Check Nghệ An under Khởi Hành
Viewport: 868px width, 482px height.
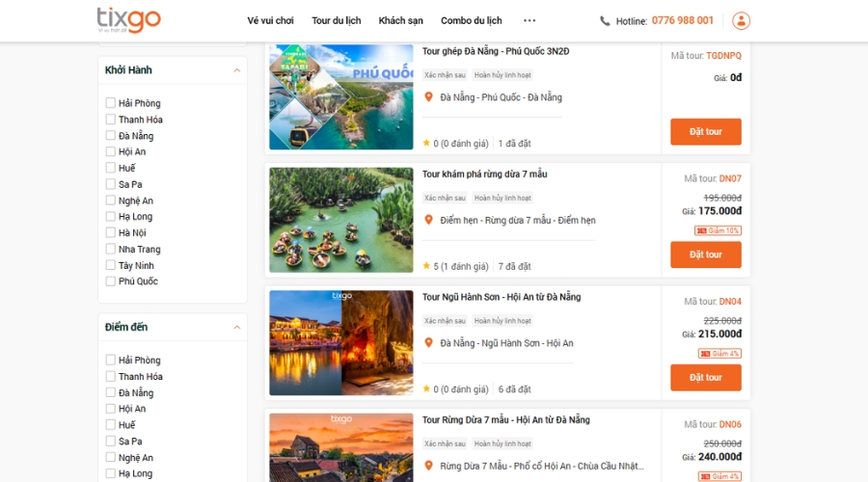[111, 201]
